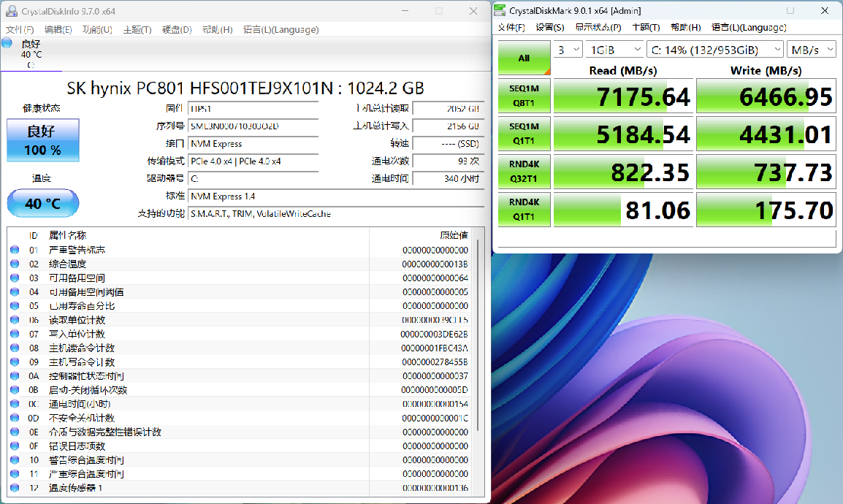The height and width of the screenshot is (504, 843).
Task: Open 设置(S) menu in CrystalDiskMark
Action: [550, 28]
